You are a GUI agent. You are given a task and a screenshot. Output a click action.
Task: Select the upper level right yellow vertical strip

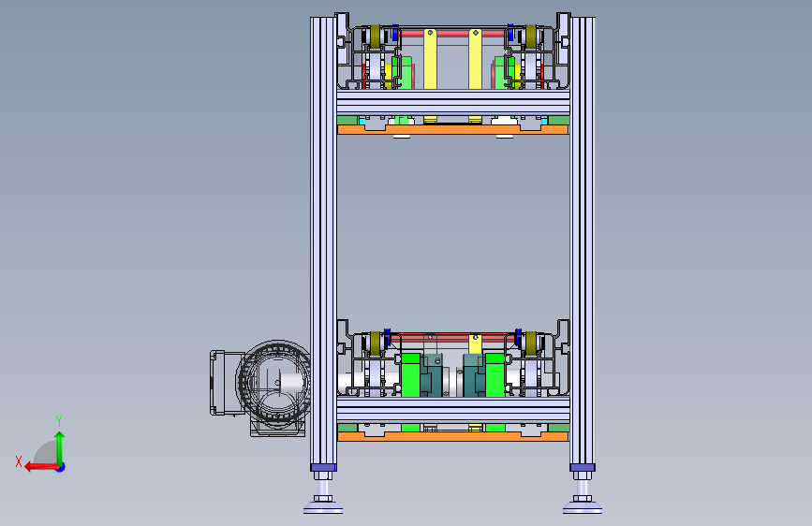point(476,60)
